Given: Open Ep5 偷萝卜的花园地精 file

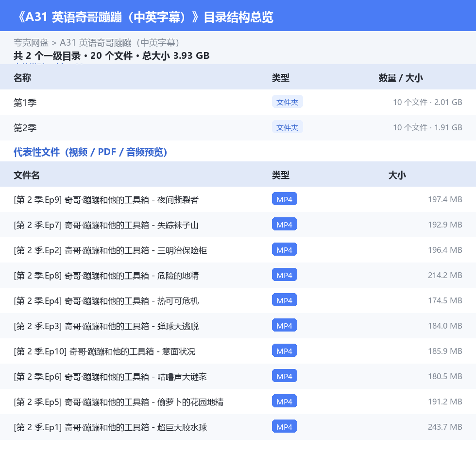Looking at the screenshot, I should (119, 402).
